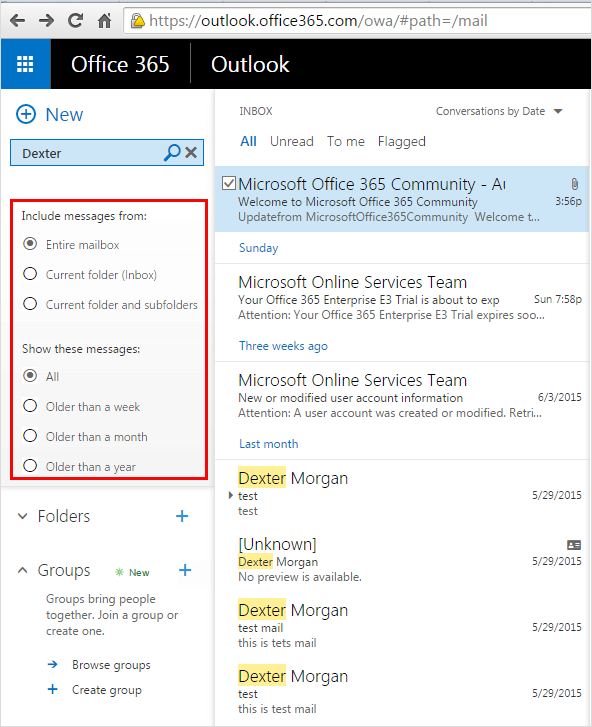Add a group with Groups plus icon

click(x=185, y=570)
